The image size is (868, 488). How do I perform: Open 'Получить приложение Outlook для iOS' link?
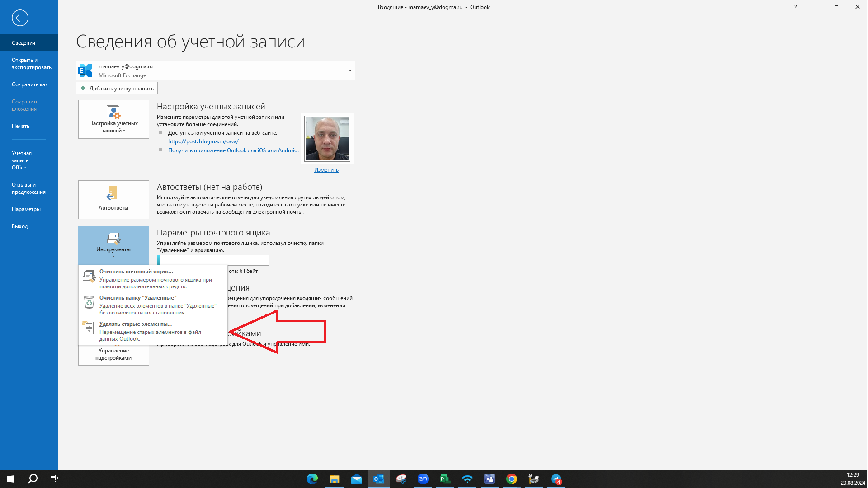click(233, 150)
